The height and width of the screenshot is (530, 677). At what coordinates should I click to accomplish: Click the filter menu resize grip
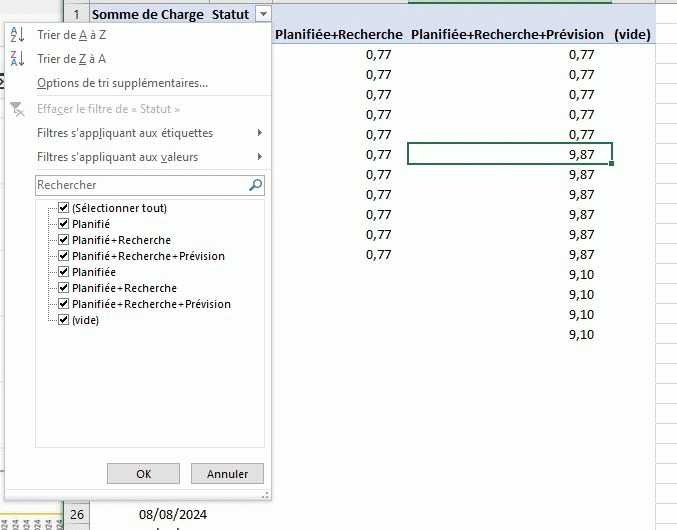tap(266, 495)
